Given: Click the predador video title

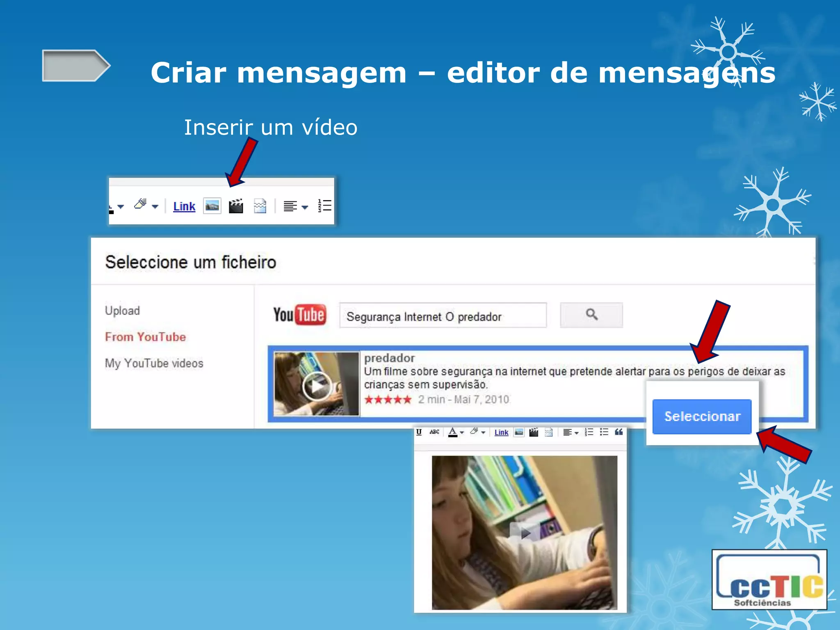Looking at the screenshot, I should pyautogui.click(x=390, y=358).
